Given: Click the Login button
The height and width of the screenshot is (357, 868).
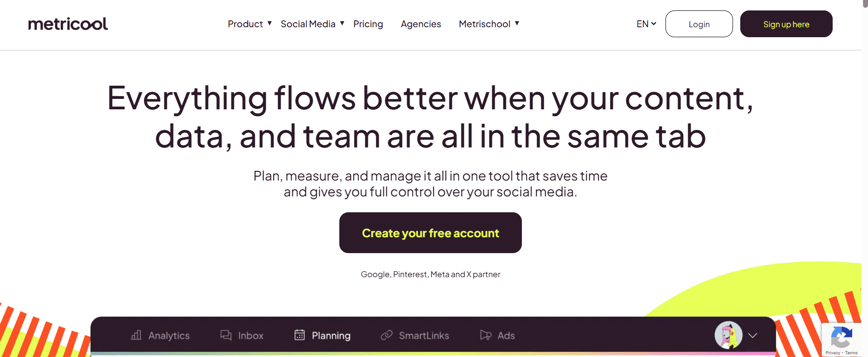Looking at the screenshot, I should tap(699, 24).
